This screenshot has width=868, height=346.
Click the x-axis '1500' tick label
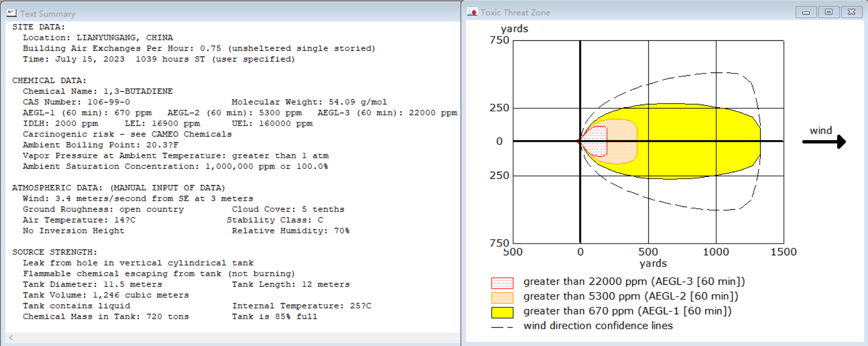[x=783, y=252]
